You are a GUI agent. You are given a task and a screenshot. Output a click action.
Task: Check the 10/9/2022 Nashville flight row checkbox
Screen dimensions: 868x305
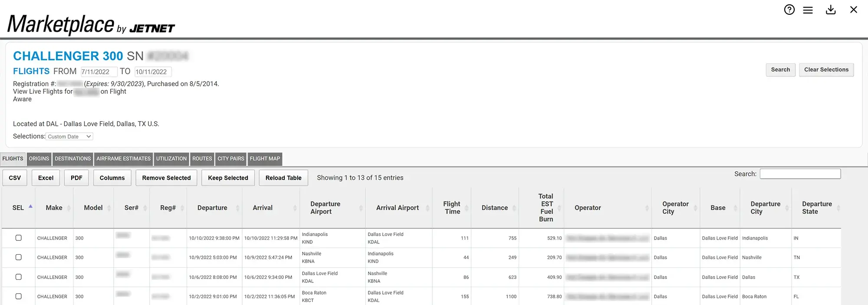(x=19, y=257)
